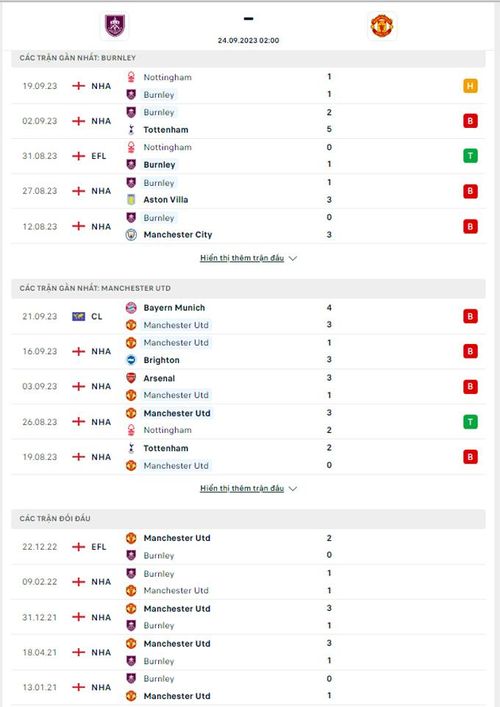Open 'Hiển thị thêm trận đấu' under Burnley
The width and height of the screenshot is (500, 707).
(x=242, y=258)
